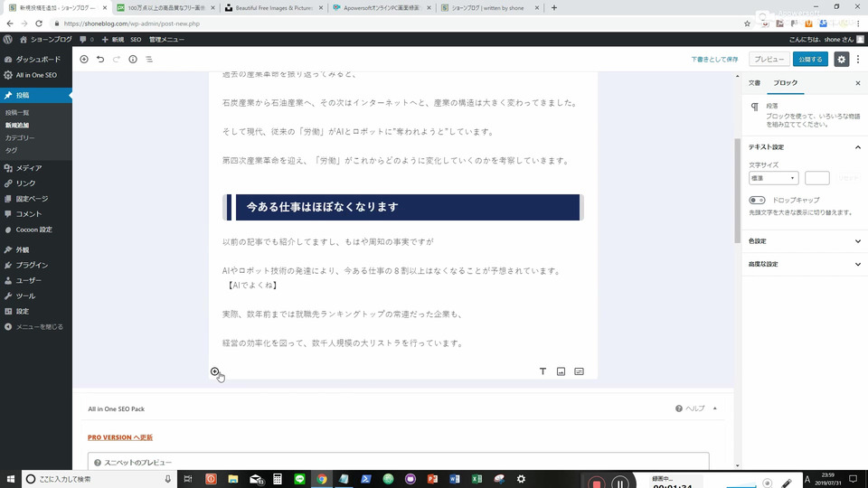Open the settings gear in editor header
The width and height of the screenshot is (868, 488).
pos(842,60)
